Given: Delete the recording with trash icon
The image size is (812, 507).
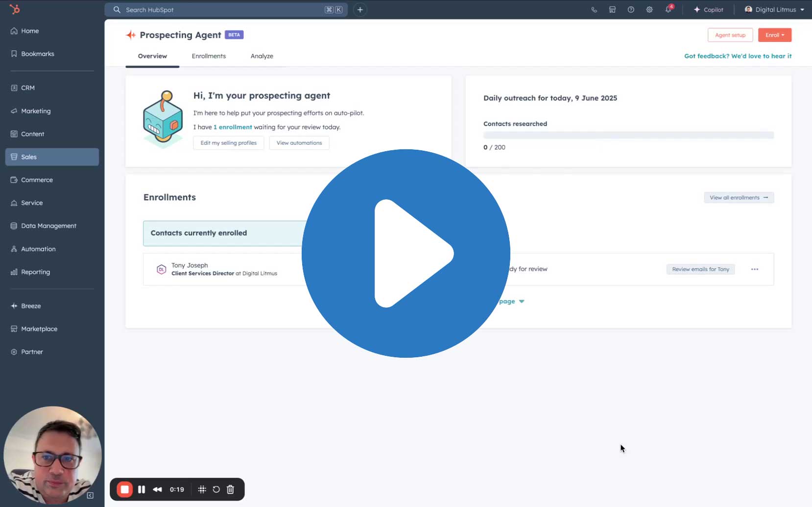Looking at the screenshot, I should [230, 489].
